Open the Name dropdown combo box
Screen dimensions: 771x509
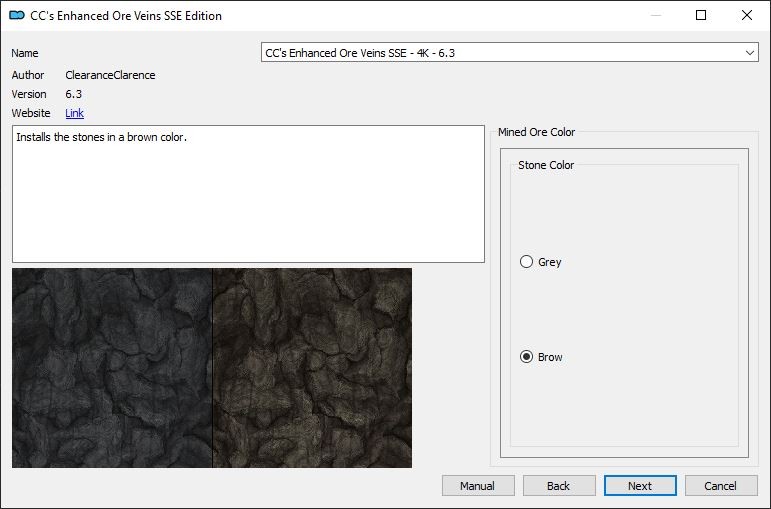click(509, 53)
